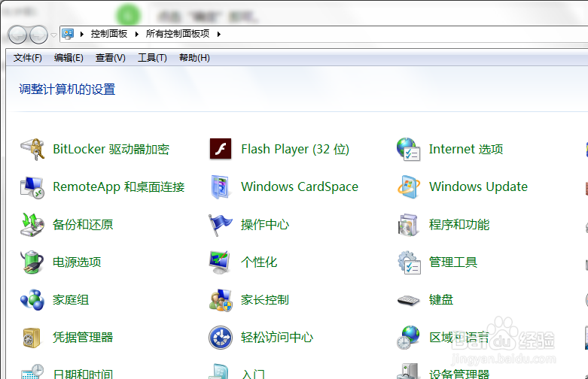
Task: Open the HomeGroup spheres icon
Action: click(x=32, y=299)
